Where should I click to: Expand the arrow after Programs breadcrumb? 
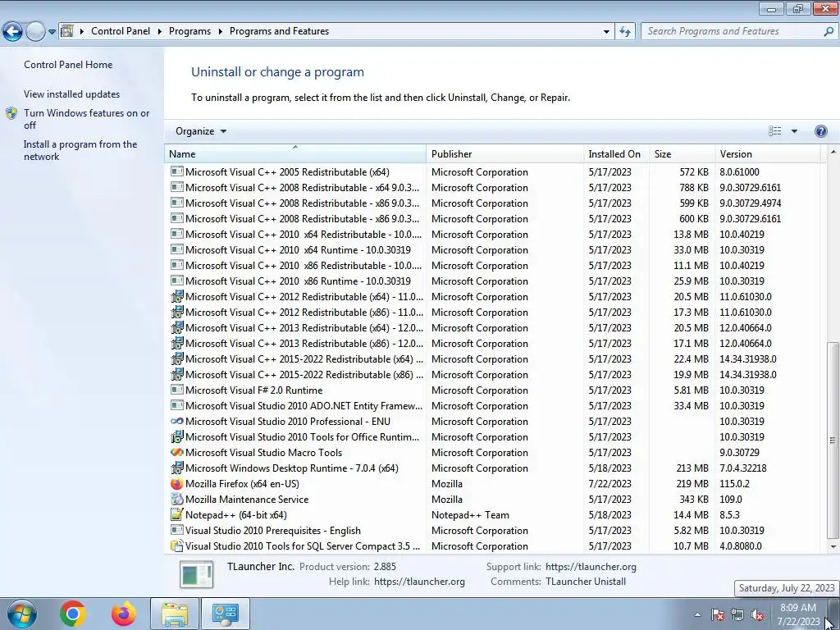pos(220,32)
